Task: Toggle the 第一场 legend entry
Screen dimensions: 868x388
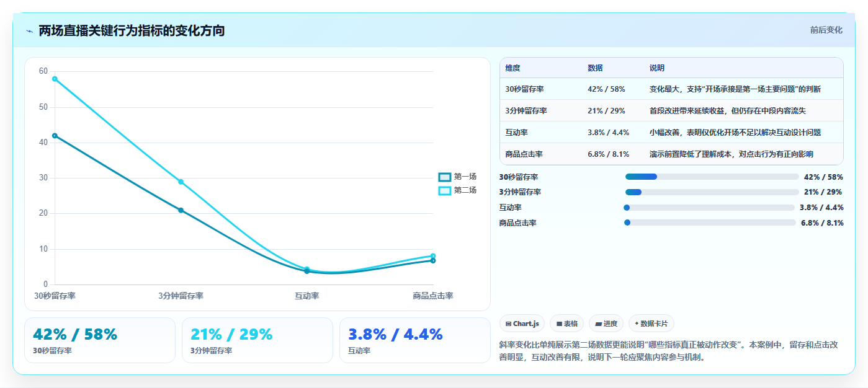Action: click(457, 177)
